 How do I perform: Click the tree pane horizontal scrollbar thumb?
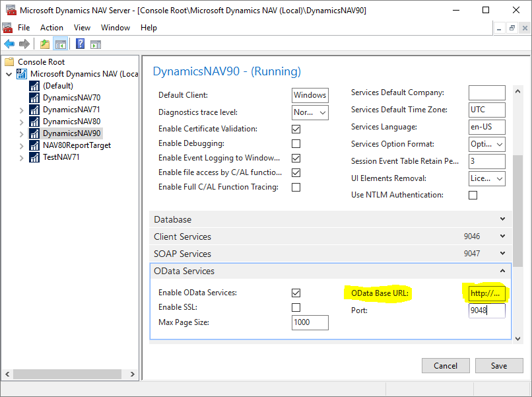[x=67, y=375]
